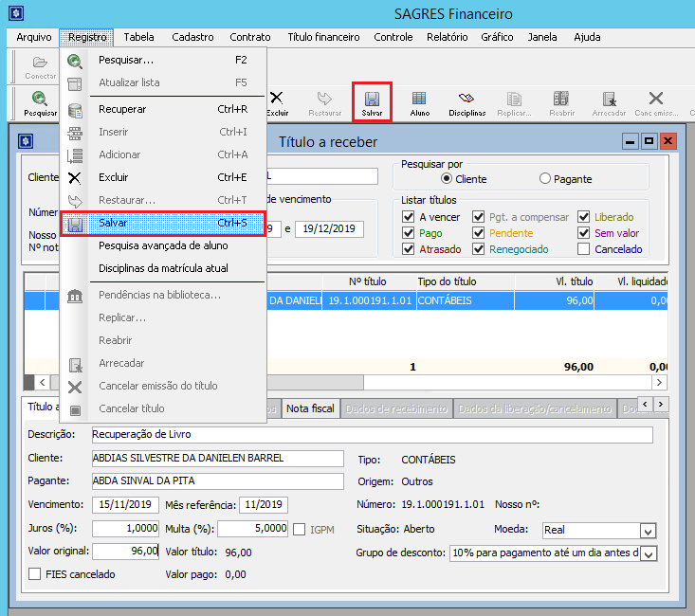Screen dimensions: 695x616
Task: Click the Arrecadar toolbar icon
Action: (x=609, y=101)
